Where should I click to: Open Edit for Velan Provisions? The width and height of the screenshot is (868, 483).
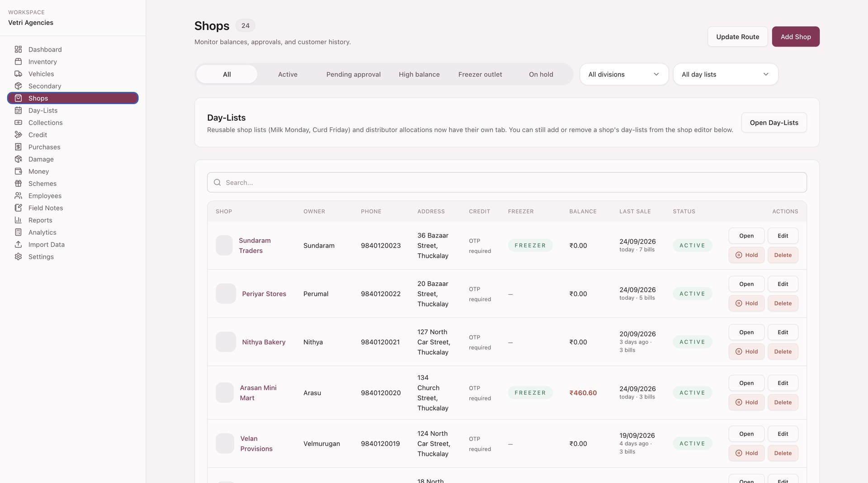coord(783,434)
